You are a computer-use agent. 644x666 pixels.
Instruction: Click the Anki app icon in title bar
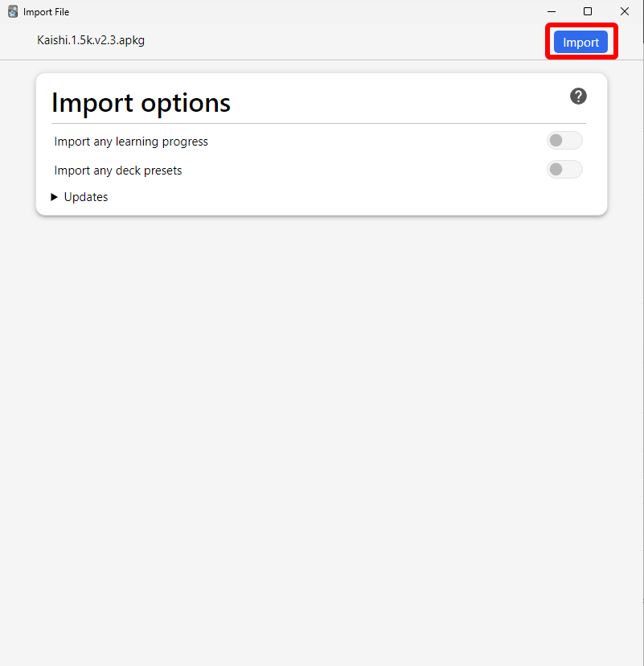13,12
